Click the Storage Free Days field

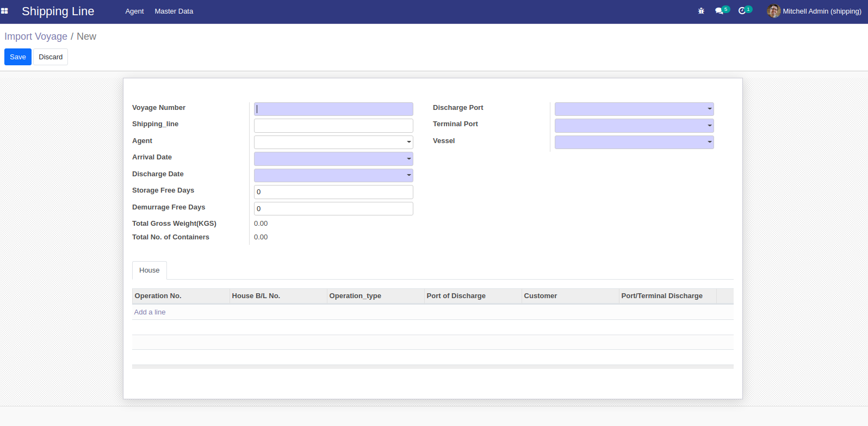click(333, 192)
